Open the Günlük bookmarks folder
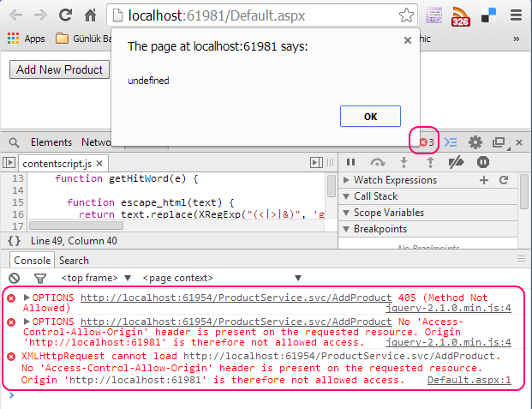This screenshot has width=532, height=409. 83,39
